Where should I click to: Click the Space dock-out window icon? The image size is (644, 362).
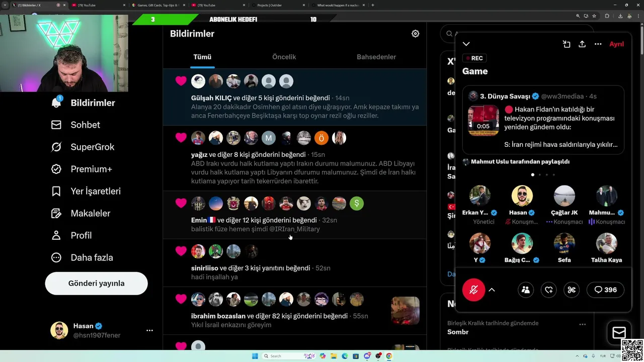tap(567, 44)
